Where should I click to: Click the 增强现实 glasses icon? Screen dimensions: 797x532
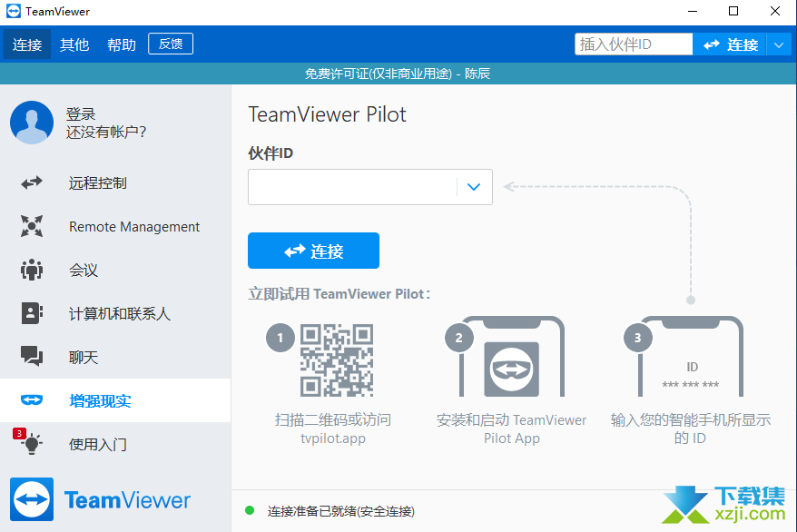pos(32,400)
